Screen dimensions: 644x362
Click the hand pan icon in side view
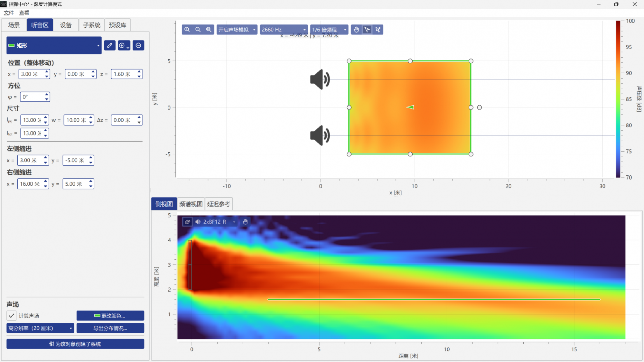245,222
